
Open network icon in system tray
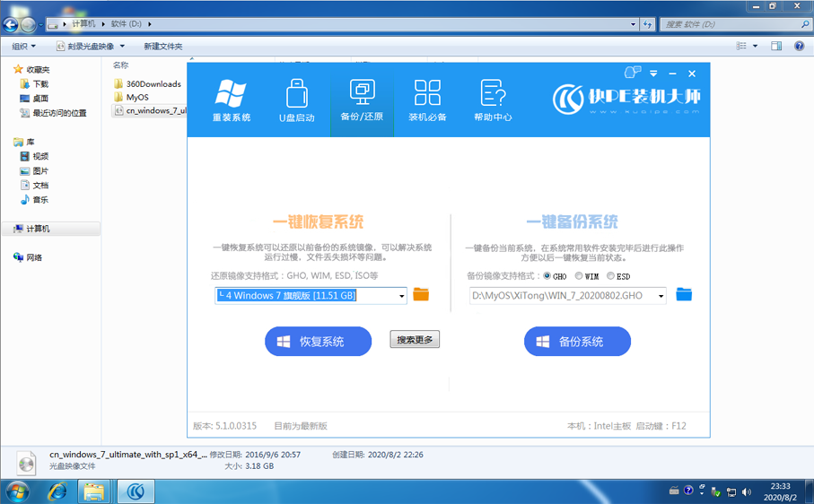[x=731, y=491]
